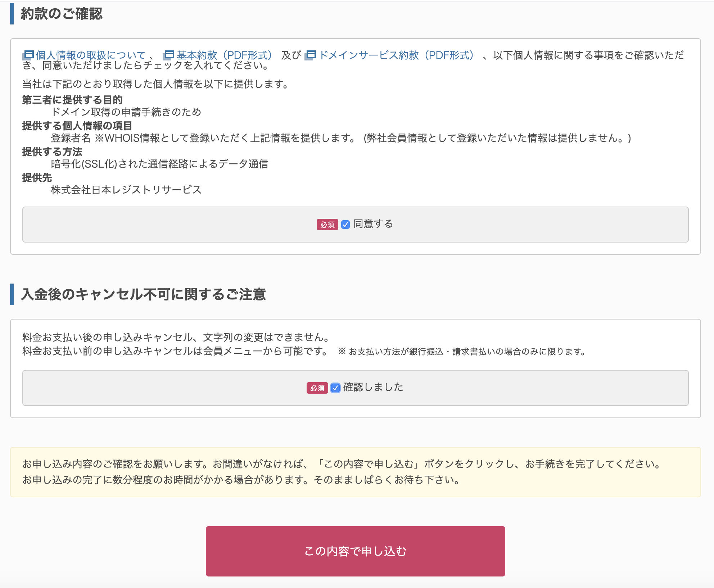The height and width of the screenshot is (588, 714).
Task: Click the 提供先 label
Action: 37,177
